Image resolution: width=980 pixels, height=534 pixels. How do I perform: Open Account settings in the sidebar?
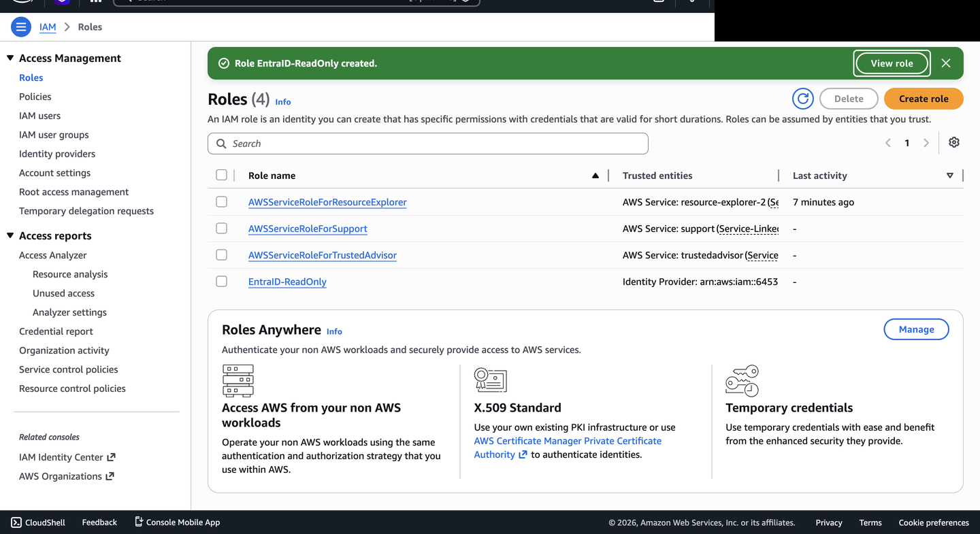point(54,173)
